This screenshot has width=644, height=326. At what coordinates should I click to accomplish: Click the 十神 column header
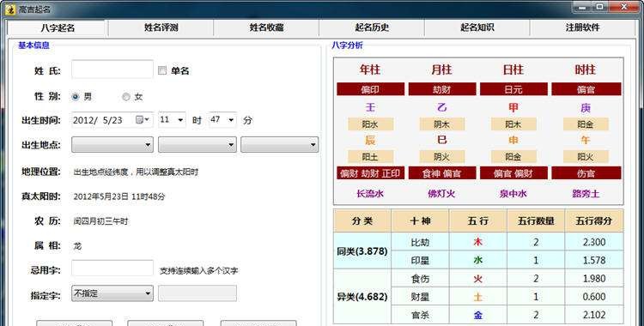click(420, 220)
